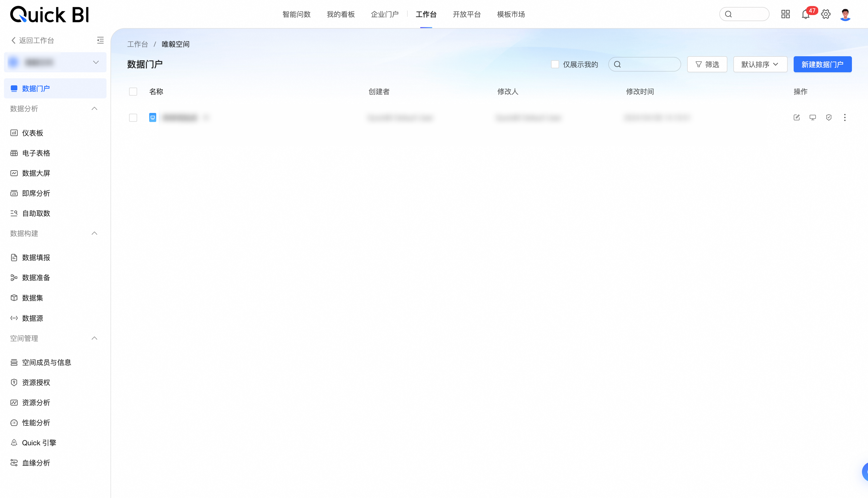
Task: Click the apps grid icon
Action: click(785, 14)
